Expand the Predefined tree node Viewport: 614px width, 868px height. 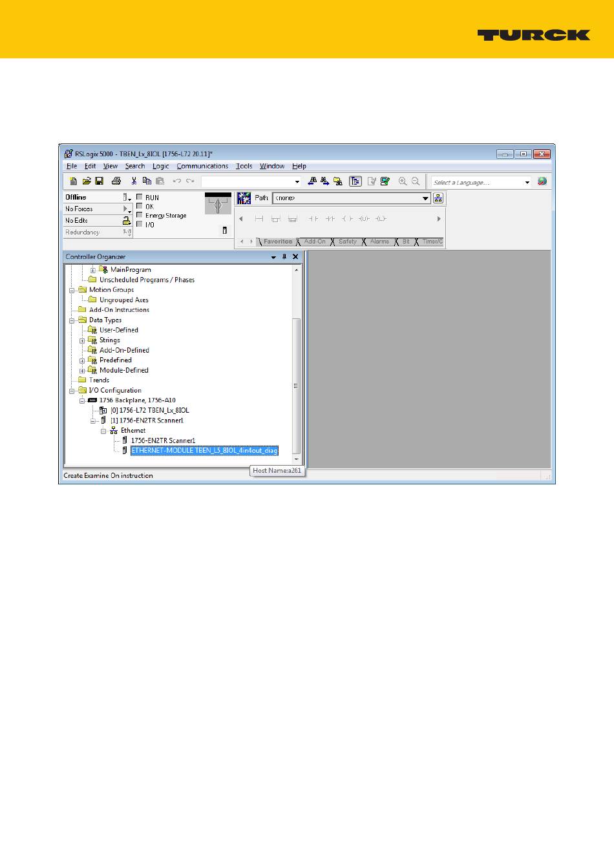(83, 360)
